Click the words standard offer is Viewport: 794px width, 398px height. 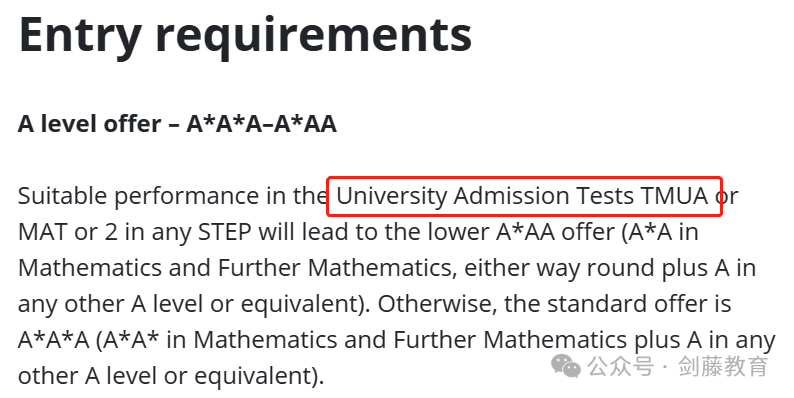(639, 304)
